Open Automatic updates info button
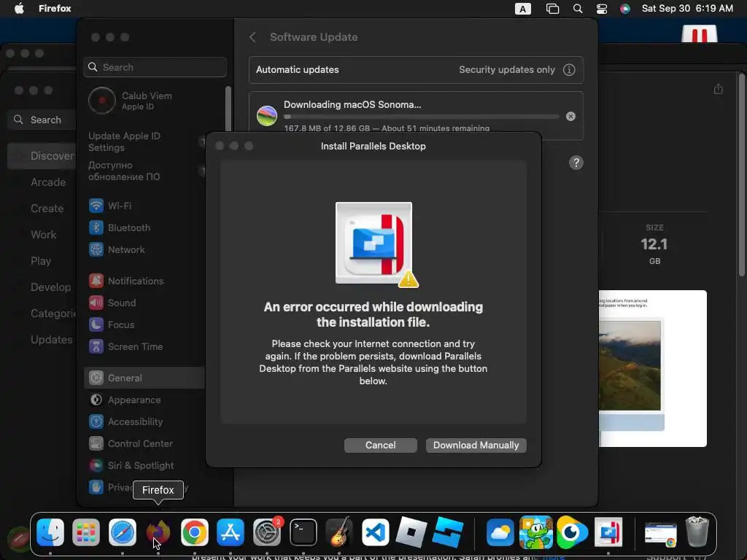This screenshot has width=747, height=560. pyautogui.click(x=569, y=70)
